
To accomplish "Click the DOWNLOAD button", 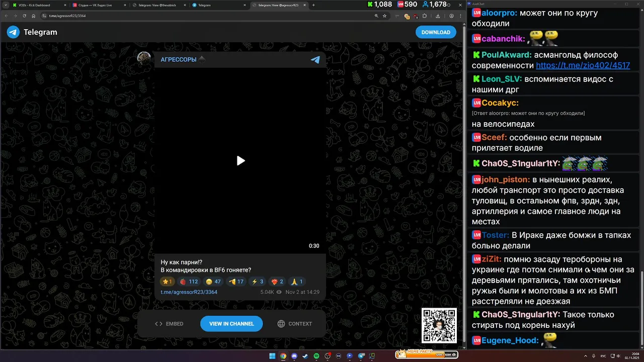I will click(436, 32).
